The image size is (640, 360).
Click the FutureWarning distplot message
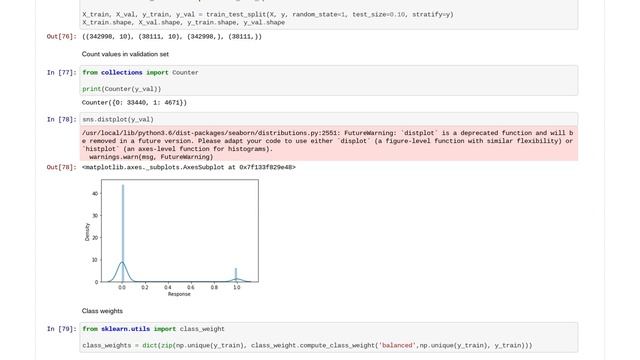pos(329,144)
